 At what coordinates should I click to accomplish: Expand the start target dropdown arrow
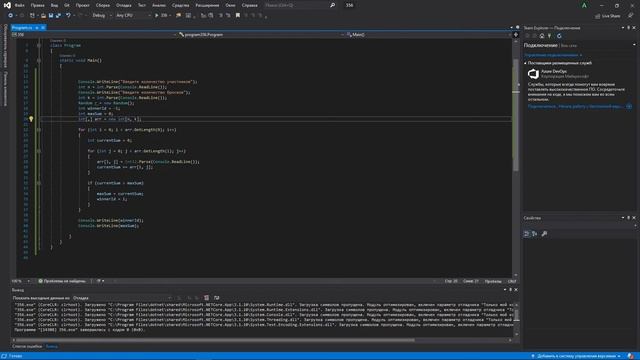click(x=170, y=16)
